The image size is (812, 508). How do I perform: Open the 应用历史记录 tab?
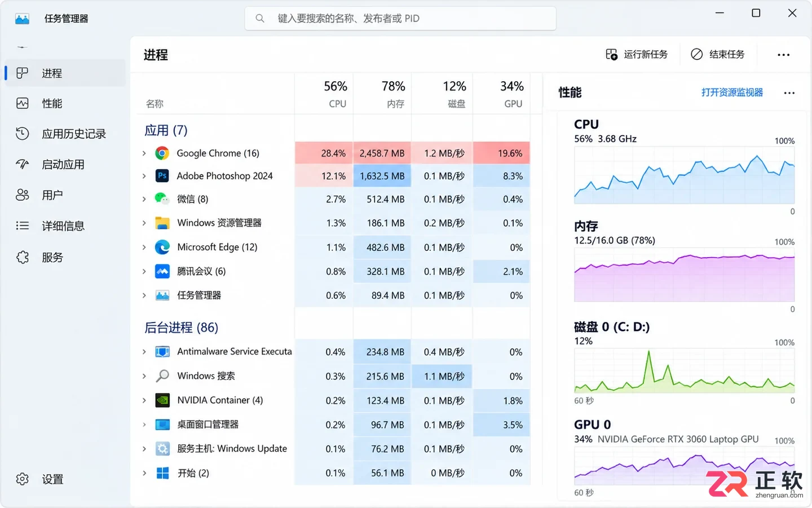[65, 134]
